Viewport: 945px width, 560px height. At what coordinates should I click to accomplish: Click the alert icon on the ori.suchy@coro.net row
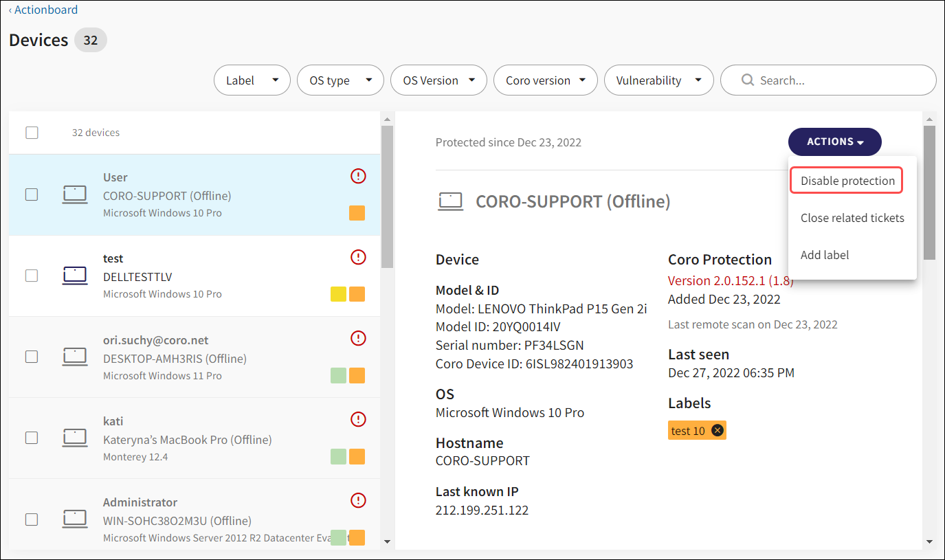(358, 338)
